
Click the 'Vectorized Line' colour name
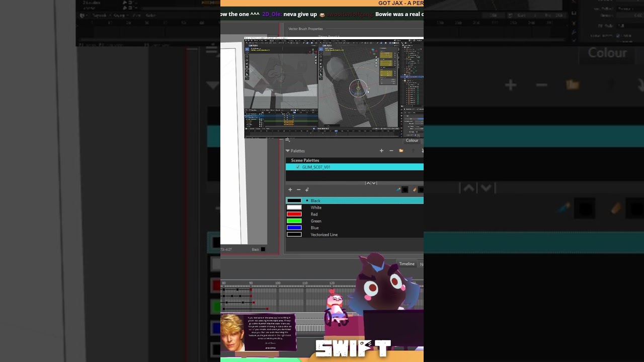(324, 235)
